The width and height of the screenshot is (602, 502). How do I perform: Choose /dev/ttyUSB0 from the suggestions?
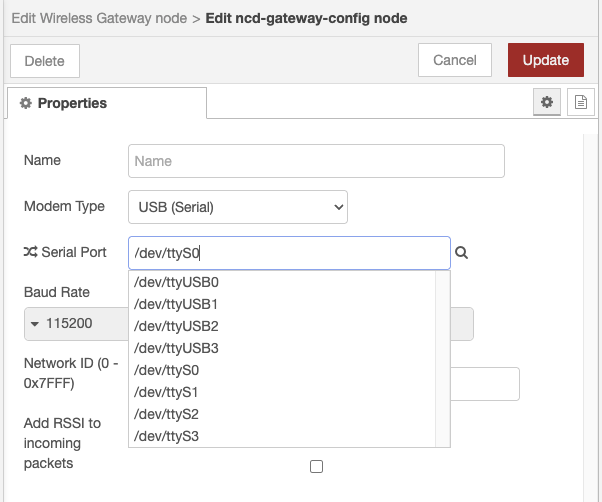[282, 282]
